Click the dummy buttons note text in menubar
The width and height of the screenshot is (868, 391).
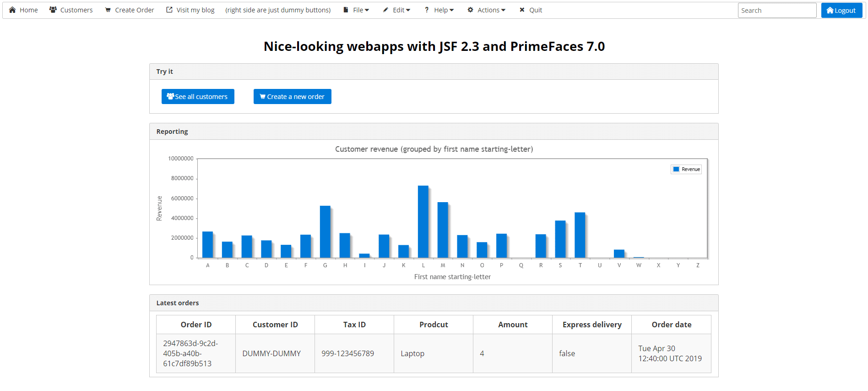click(x=278, y=10)
